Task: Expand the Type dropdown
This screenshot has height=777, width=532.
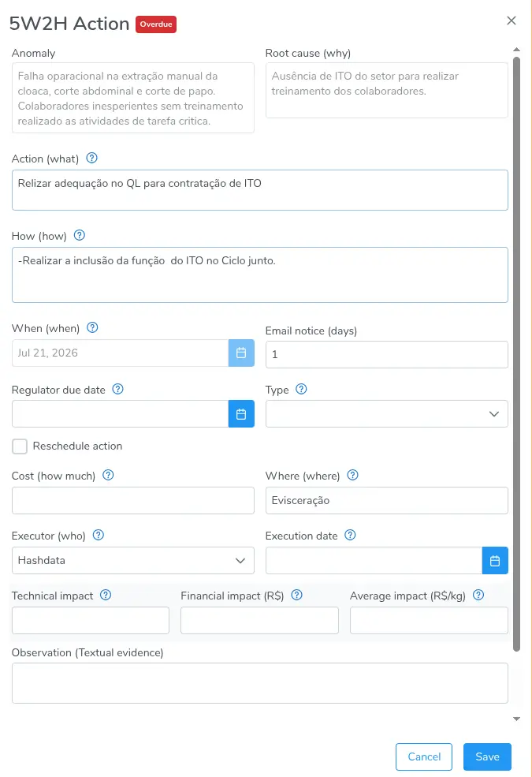Action: click(x=386, y=414)
